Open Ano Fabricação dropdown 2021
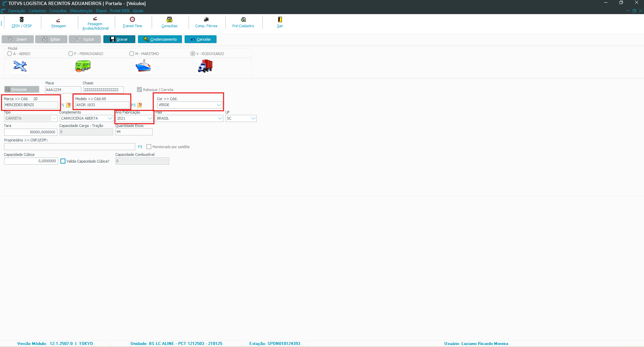Viewport: 644px width, 347px height. [150, 118]
